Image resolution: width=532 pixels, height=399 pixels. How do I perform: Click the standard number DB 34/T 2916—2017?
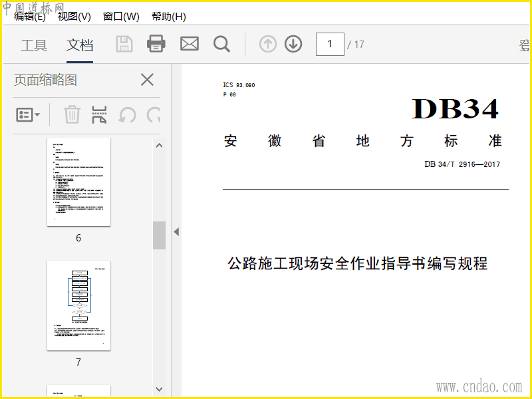click(462, 164)
